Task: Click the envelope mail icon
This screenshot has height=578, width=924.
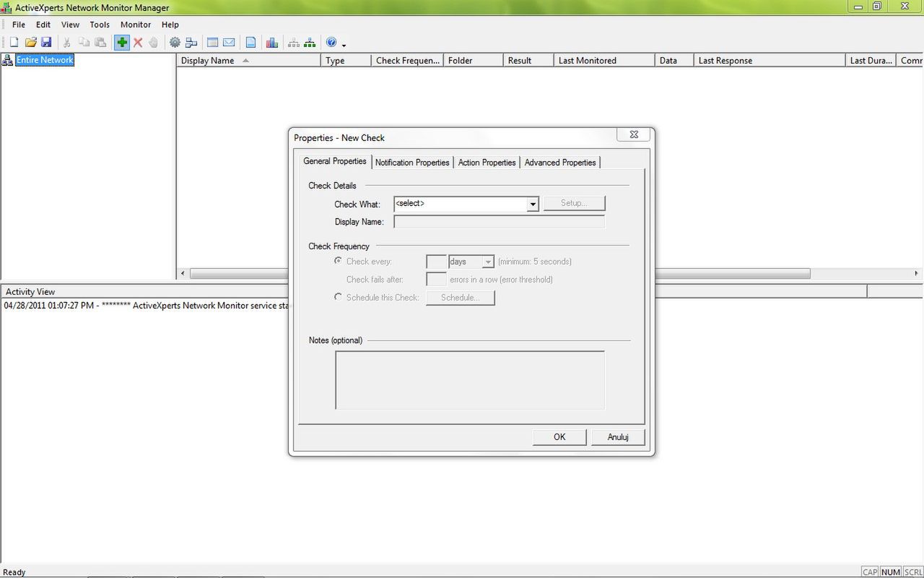Action: tap(229, 43)
